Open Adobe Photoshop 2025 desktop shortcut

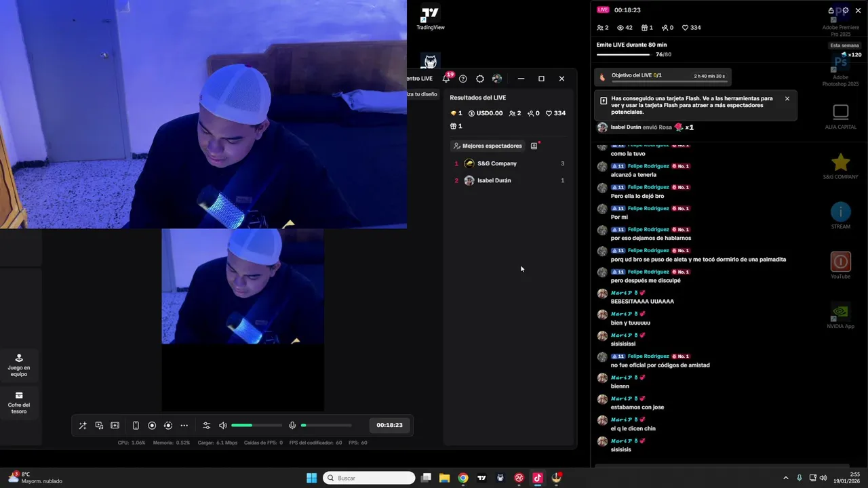840,70
